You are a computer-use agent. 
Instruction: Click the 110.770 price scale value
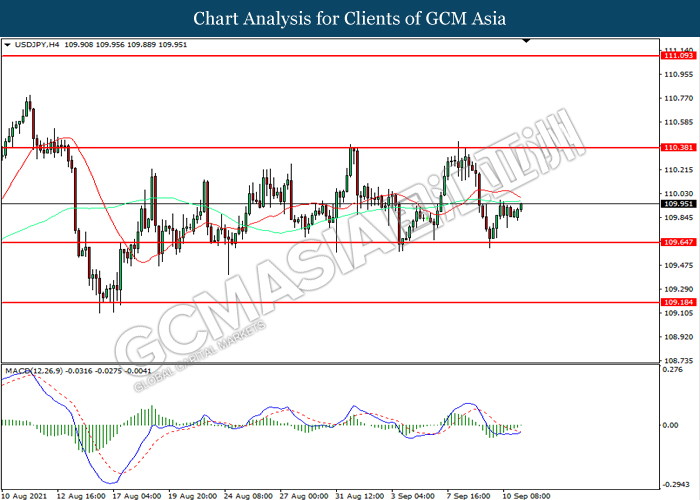(x=679, y=98)
